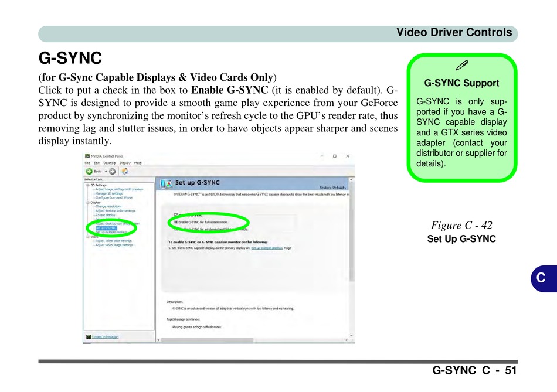Choose G-SYNC for windowed and full screen
The height and width of the screenshot is (392, 557).
pyautogui.click(x=176, y=229)
